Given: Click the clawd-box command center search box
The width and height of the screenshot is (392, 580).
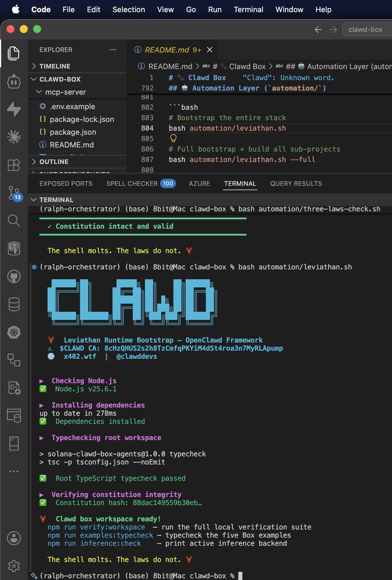Looking at the screenshot, I should [x=367, y=29].
